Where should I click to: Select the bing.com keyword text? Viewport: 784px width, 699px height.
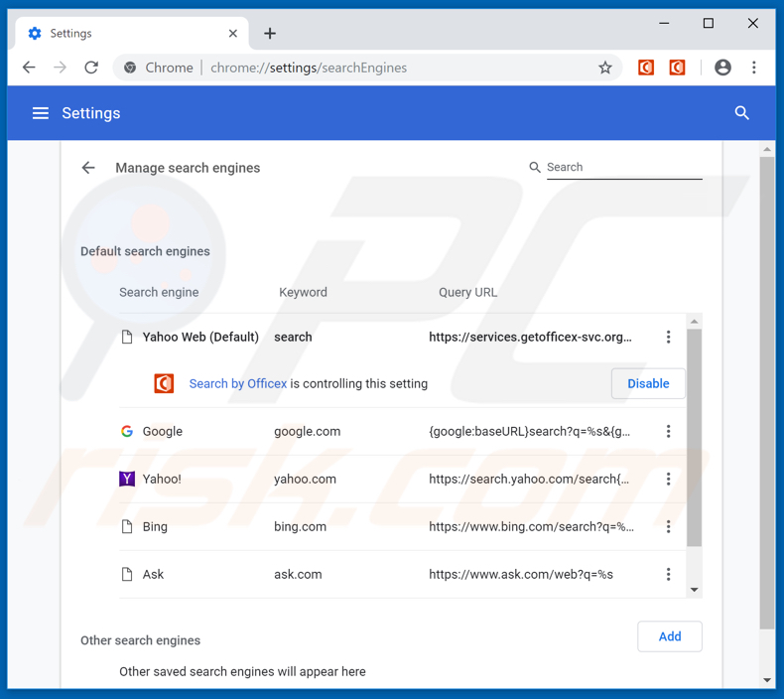pyautogui.click(x=300, y=526)
